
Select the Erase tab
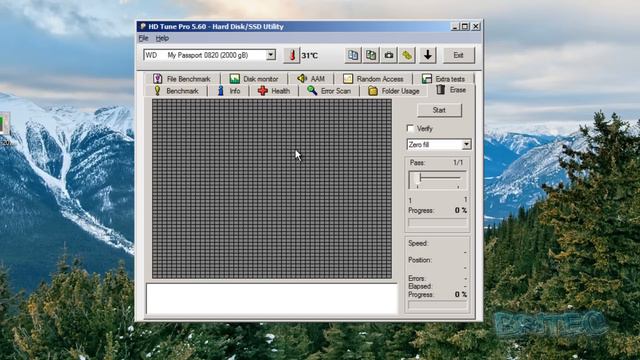pos(451,90)
